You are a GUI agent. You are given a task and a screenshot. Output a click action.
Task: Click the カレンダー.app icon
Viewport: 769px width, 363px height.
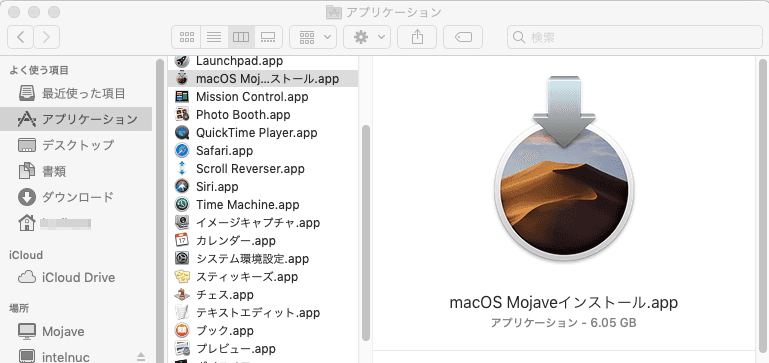pos(182,241)
